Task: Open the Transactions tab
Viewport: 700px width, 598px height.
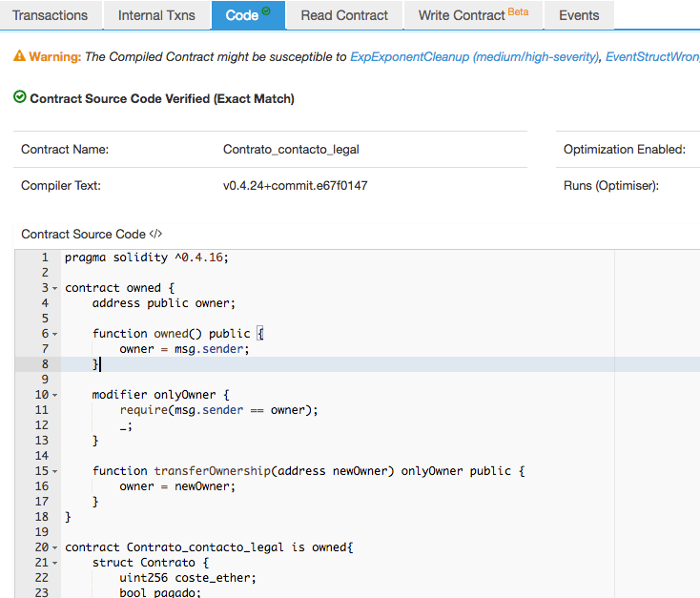Action: (50, 15)
